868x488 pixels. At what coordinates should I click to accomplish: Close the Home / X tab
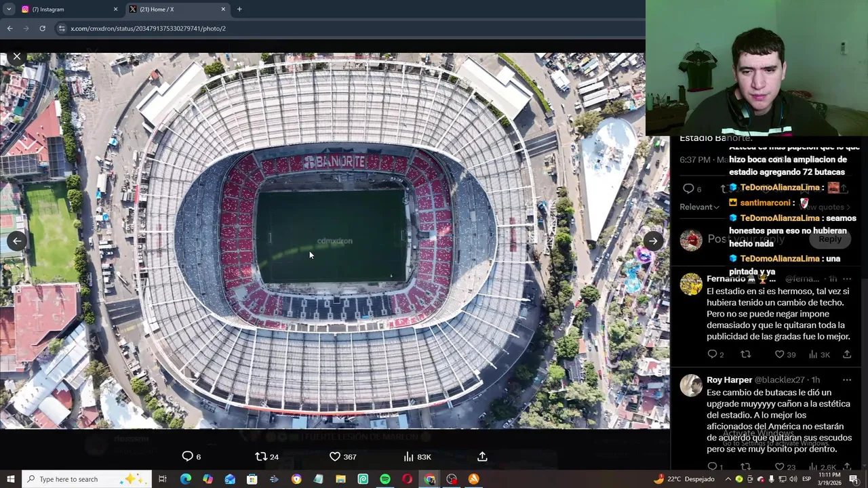coord(223,9)
